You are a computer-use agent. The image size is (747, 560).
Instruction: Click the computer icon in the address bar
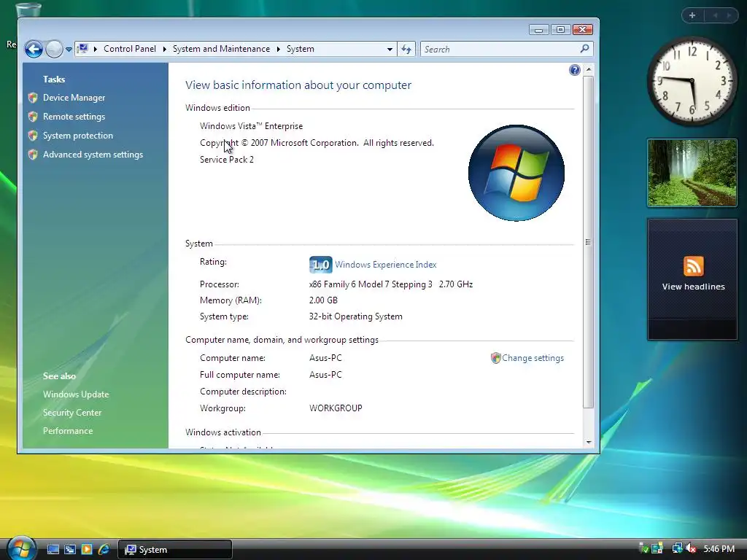(83, 49)
